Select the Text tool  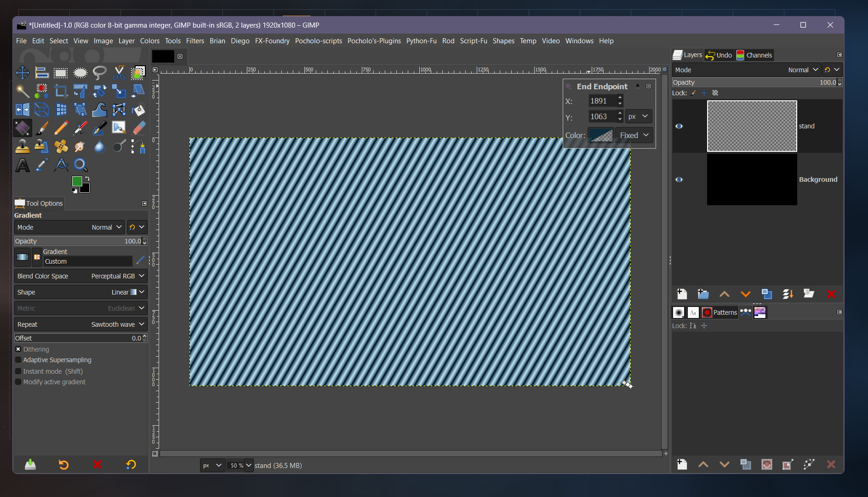click(x=22, y=165)
